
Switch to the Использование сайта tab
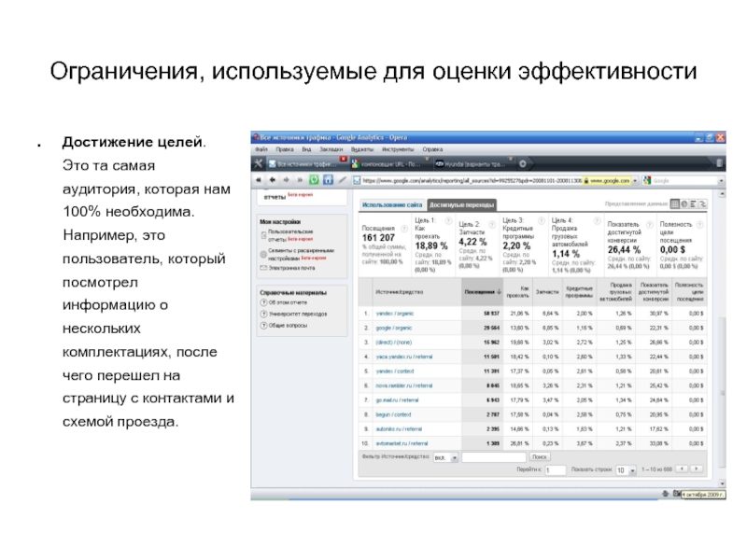pos(393,203)
